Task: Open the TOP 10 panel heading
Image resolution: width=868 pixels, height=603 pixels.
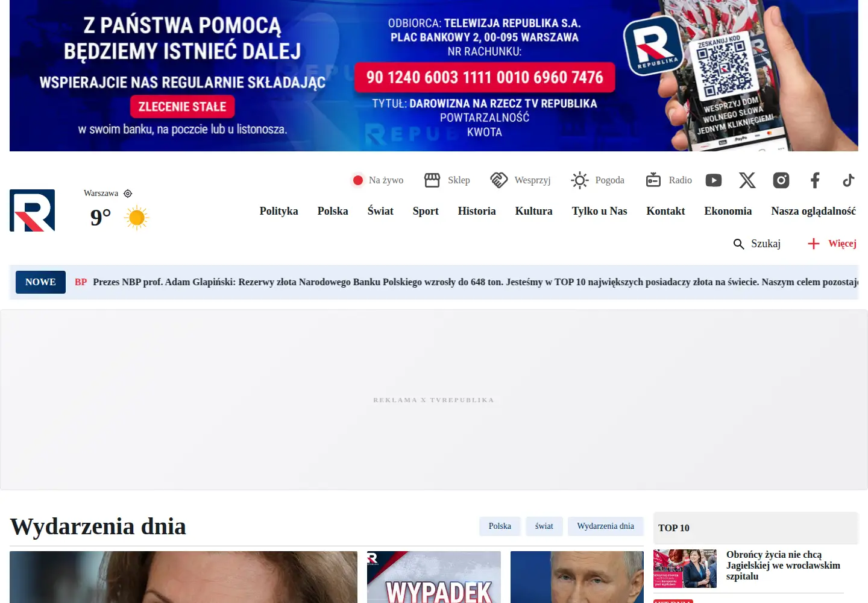Action: (x=674, y=528)
